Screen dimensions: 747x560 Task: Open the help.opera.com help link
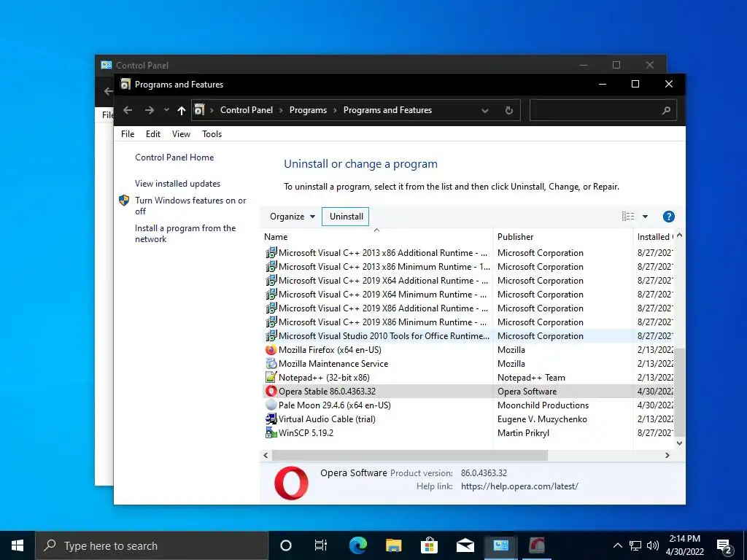point(519,486)
